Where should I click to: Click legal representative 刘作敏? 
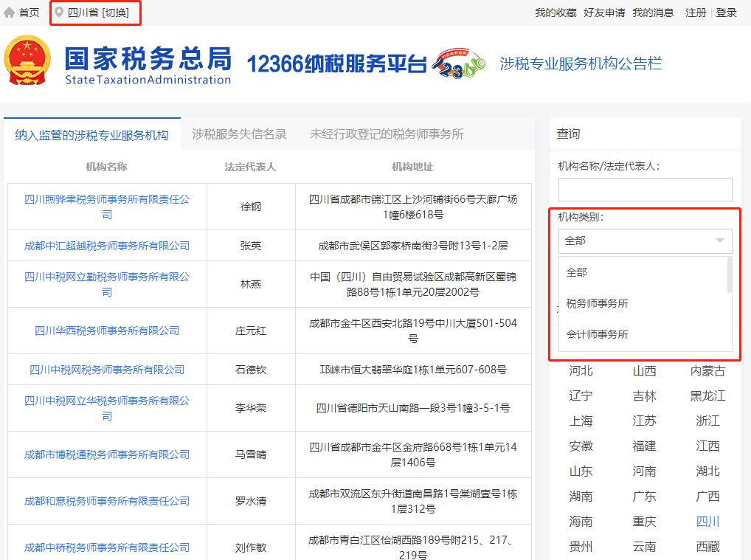(x=251, y=547)
